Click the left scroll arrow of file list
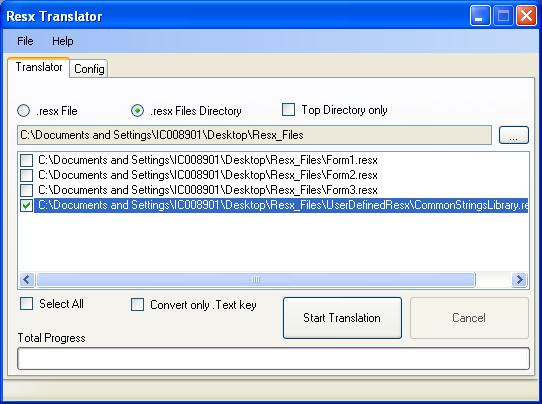The height and width of the screenshot is (404, 542). tap(27, 280)
